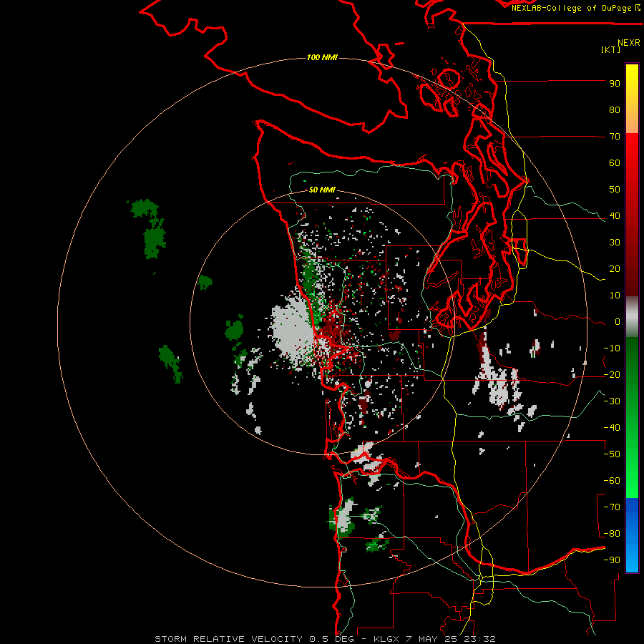
Task: Click the positive 60 value on the scale
Action: tap(615, 163)
